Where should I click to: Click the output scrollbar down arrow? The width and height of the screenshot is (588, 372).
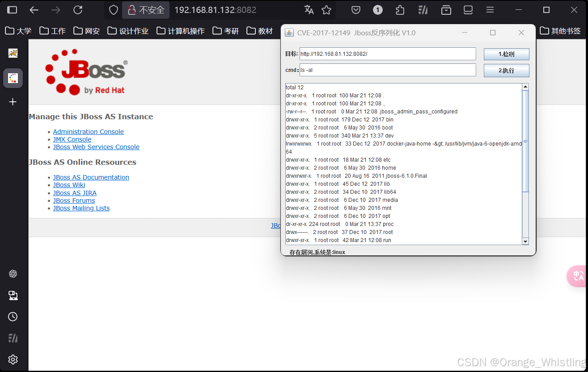(x=525, y=241)
